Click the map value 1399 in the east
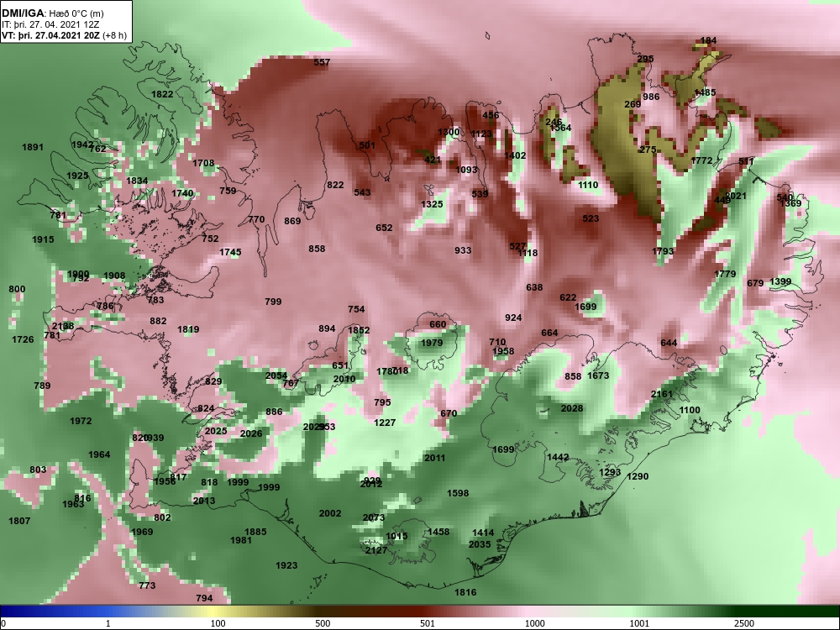This screenshot has width=840, height=630. click(780, 281)
